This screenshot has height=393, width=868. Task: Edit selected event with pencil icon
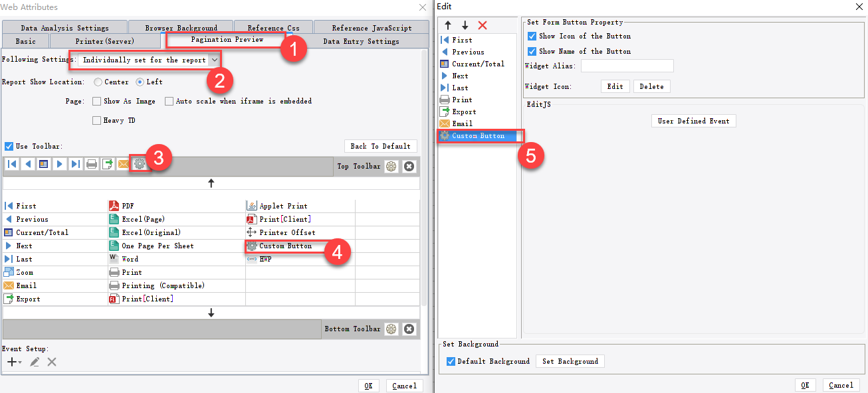[35, 362]
